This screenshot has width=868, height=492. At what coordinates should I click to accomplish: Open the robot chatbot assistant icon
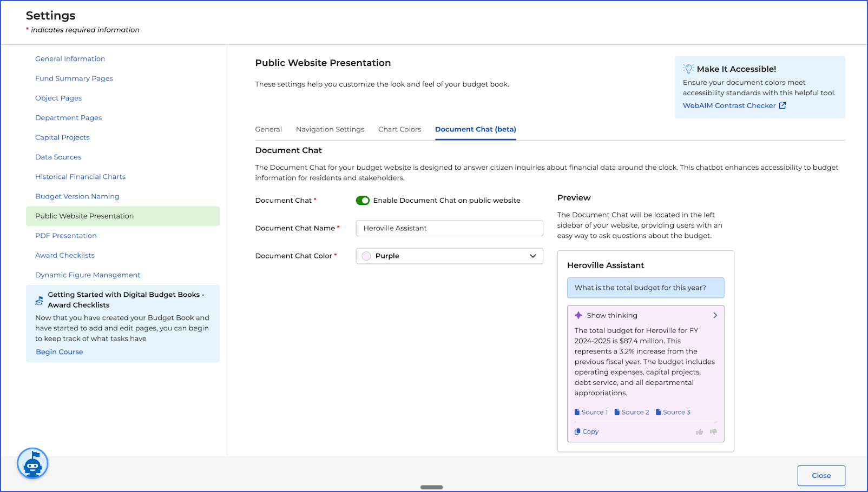[32, 463]
